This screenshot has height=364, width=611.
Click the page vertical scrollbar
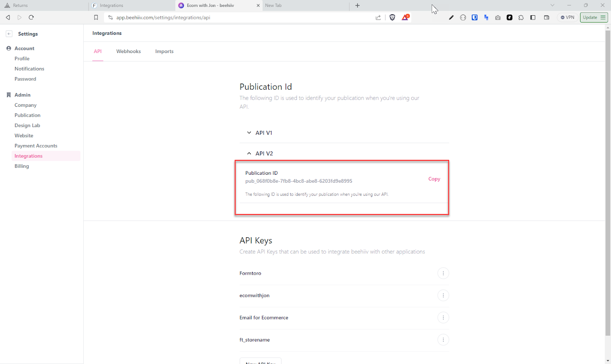[608, 183]
